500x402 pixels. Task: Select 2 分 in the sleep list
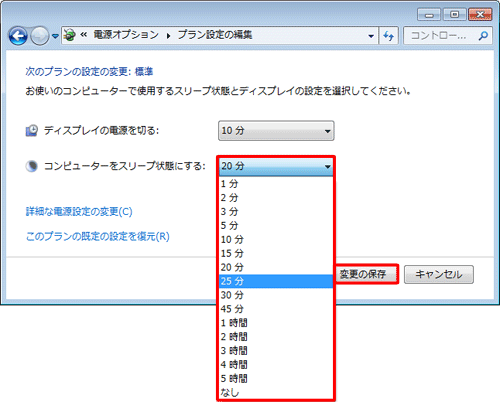click(276, 198)
